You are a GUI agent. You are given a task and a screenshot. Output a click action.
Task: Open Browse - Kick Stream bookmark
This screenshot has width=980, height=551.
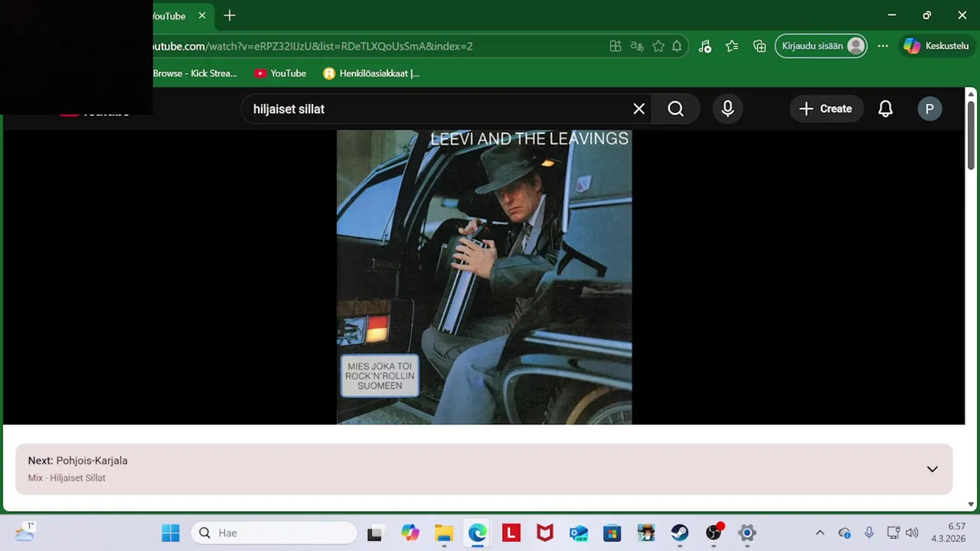(x=194, y=73)
